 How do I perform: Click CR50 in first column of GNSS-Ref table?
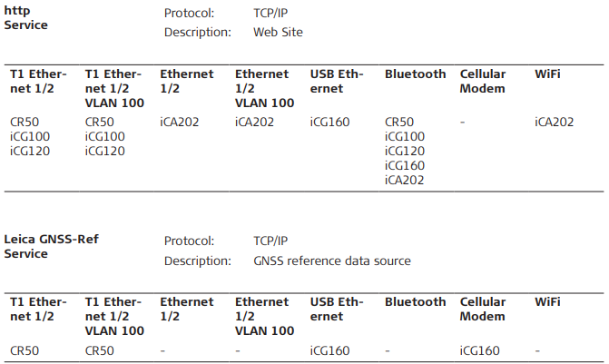[x=24, y=349]
